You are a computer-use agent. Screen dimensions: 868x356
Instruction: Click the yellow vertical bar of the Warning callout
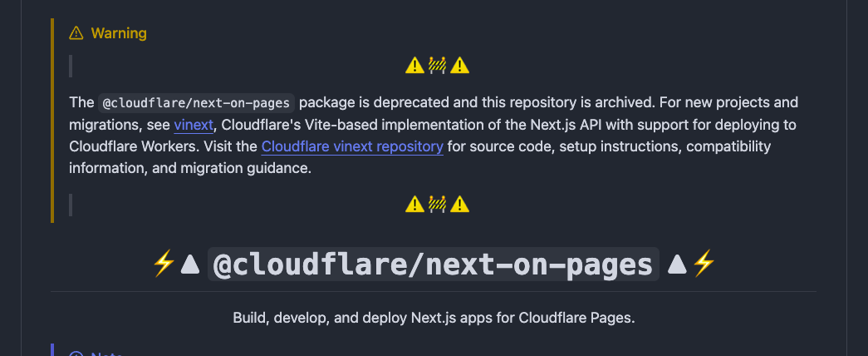click(52, 121)
